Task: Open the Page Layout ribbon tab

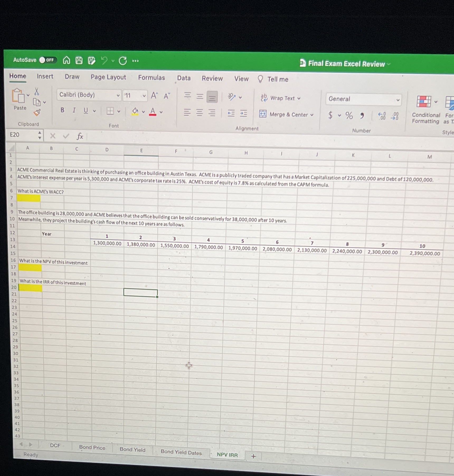Action: pos(108,77)
